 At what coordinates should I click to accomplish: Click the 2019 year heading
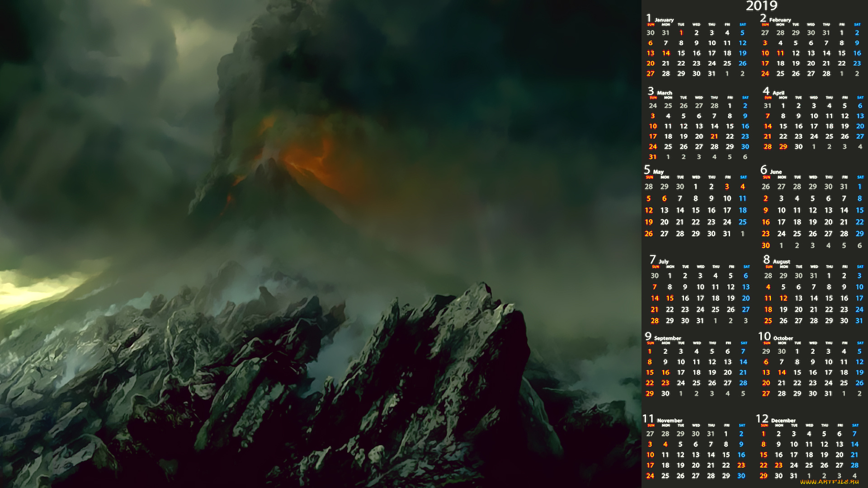(x=761, y=6)
